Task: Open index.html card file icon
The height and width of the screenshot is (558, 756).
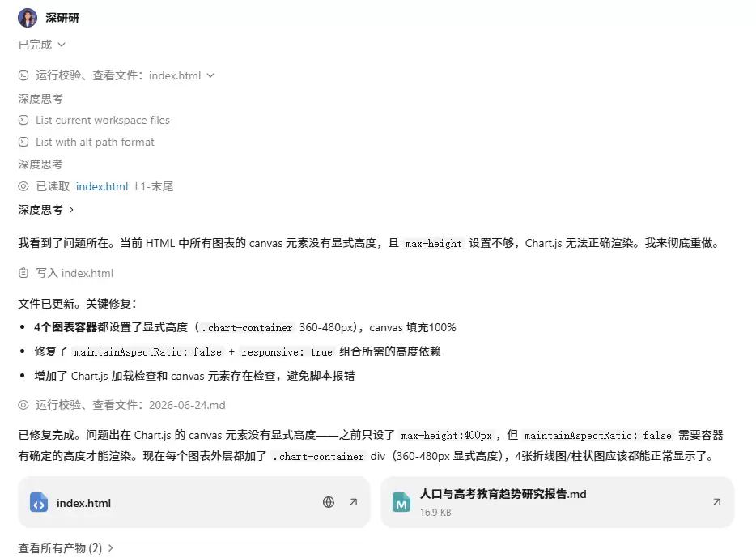Action: click(x=39, y=503)
